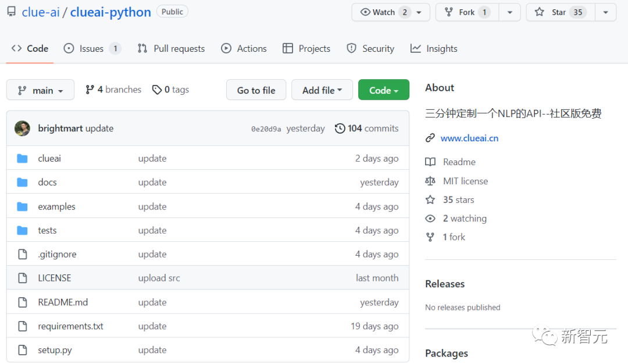
Task: Click the LICENSE file icon
Action: coord(23,278)
